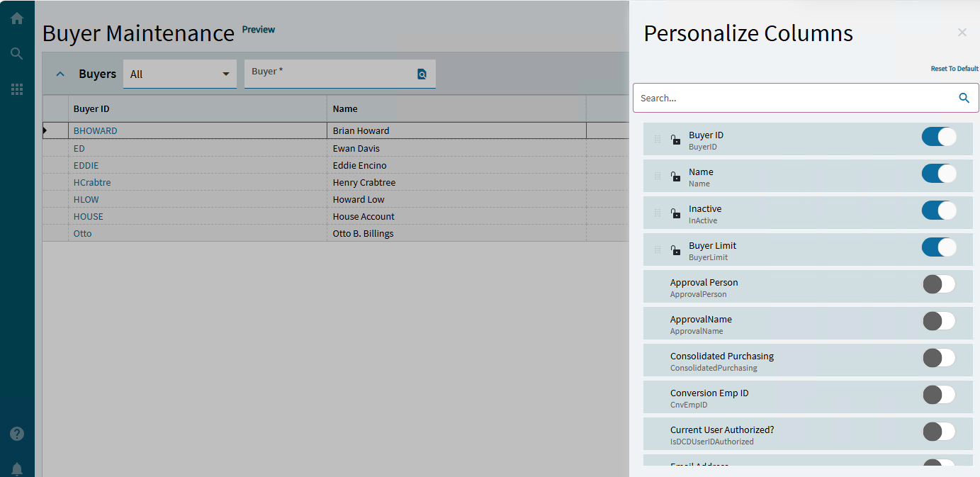Screen dimensions: 980x477
Task: Click the lock icon beside Buyer Limit
Action: pos(675,250)
